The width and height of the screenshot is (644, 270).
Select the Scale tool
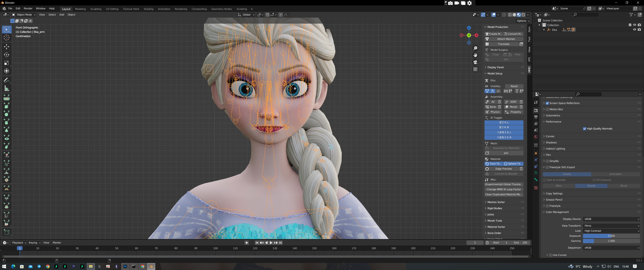pyautogui.click(x=7, y=63)
